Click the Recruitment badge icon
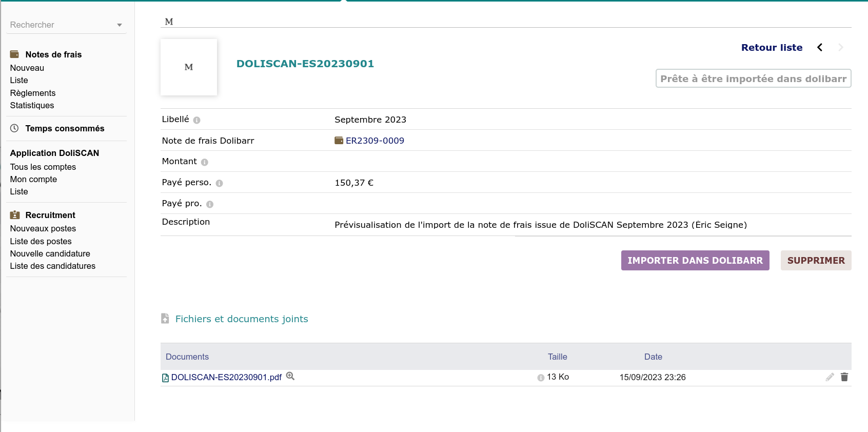The height and width of the screenshot is (432, 868). click(15, 215)
